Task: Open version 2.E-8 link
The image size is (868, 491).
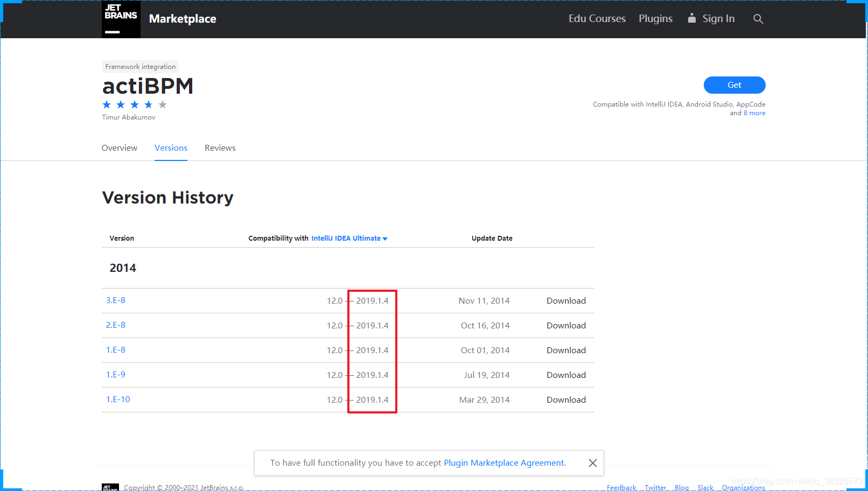Action: tap(116, 325)
